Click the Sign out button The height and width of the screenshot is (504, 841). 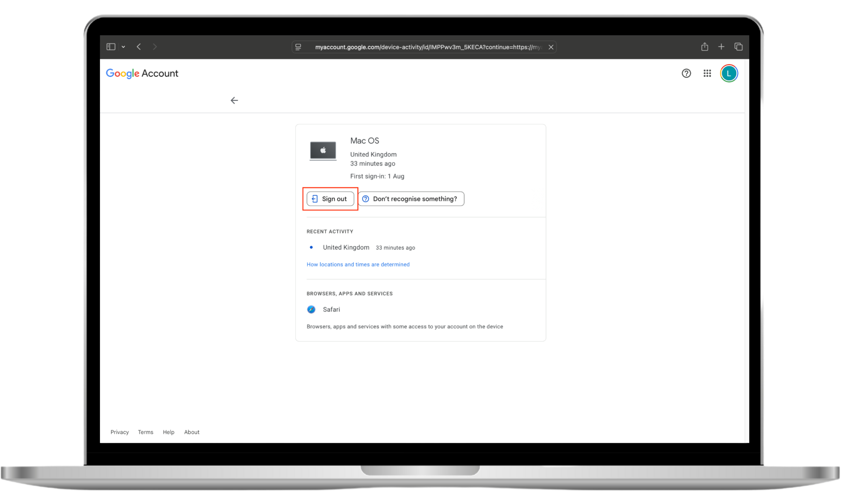[x=330, y=199]
